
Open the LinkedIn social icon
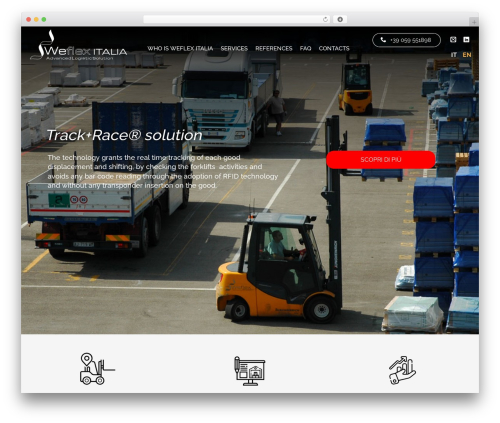[x=466, y=40]
